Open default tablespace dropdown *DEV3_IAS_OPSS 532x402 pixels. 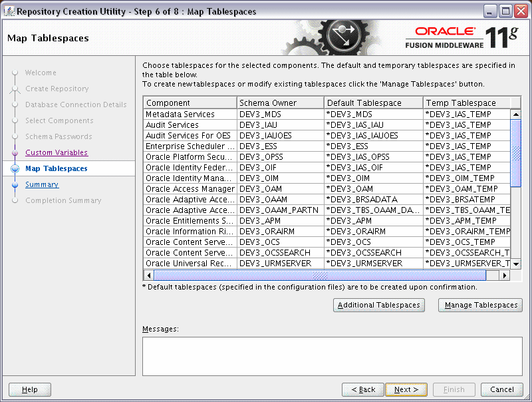(374, 157)
